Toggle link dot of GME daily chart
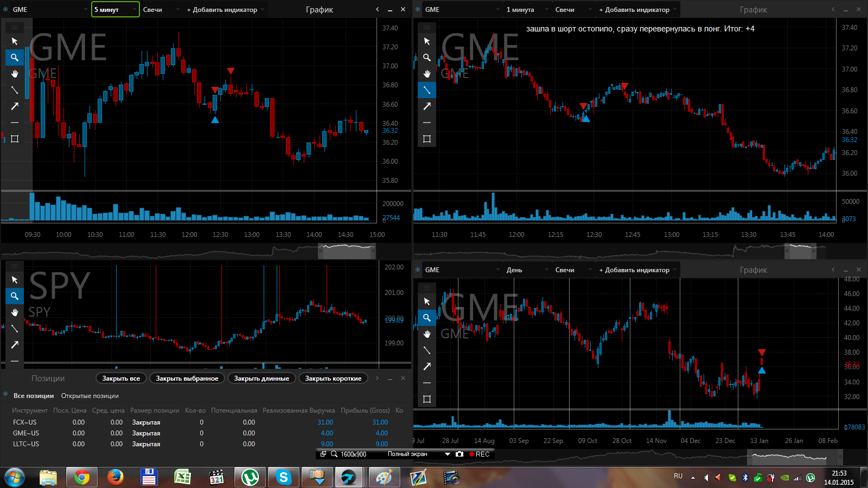 418,269
